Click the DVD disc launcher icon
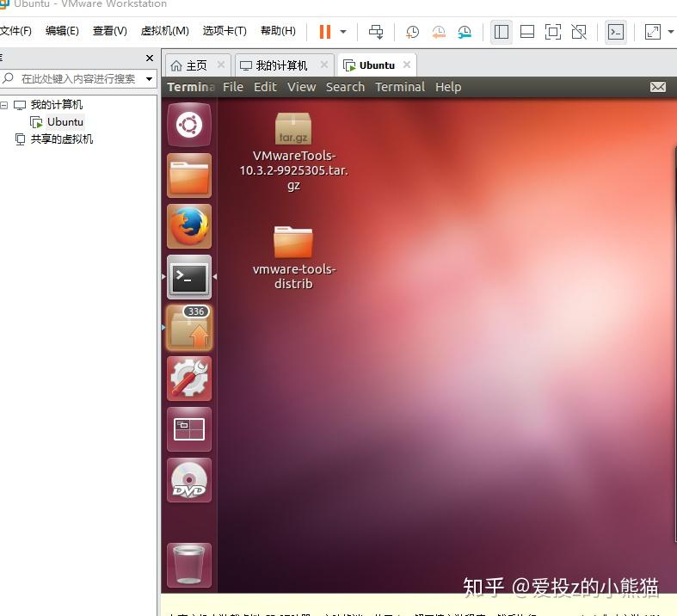Image resolution: width=677 pixels, height=616 pixels. point(189,480)
